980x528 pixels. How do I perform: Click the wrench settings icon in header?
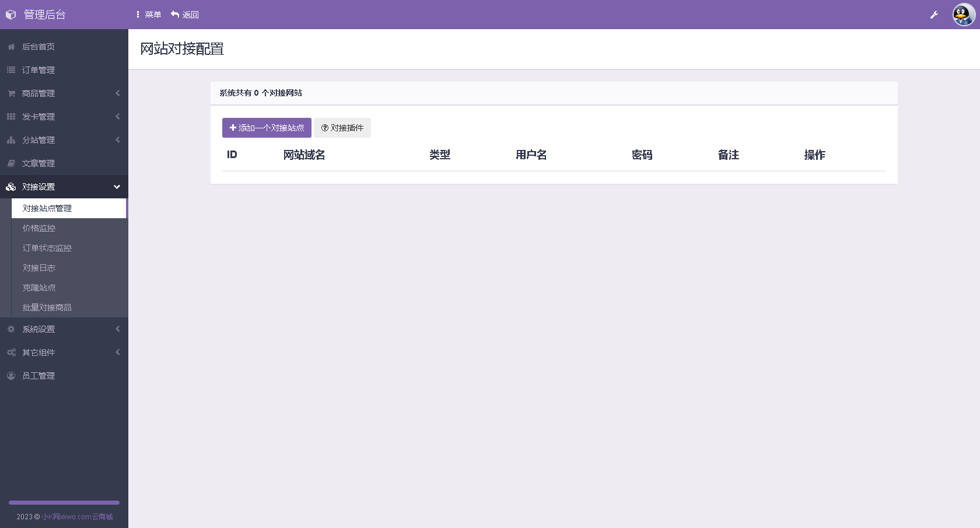(934, 15)
